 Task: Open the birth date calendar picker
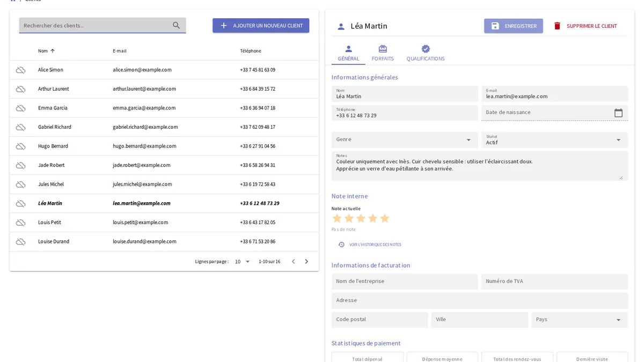tap(618, 113)
